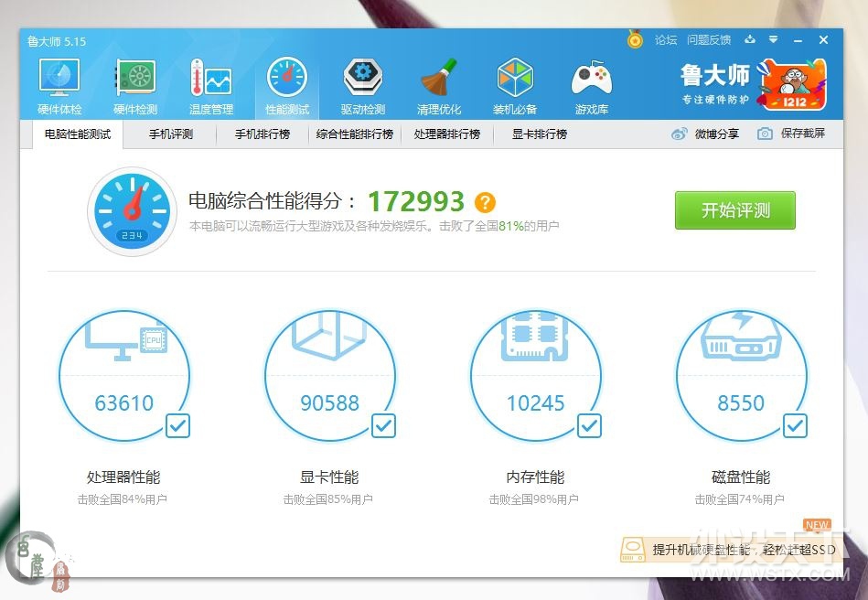This screenshot has width=868, height=600.
Task: Click the 鲁大师 5.15 window title
Action: (57, 41)
